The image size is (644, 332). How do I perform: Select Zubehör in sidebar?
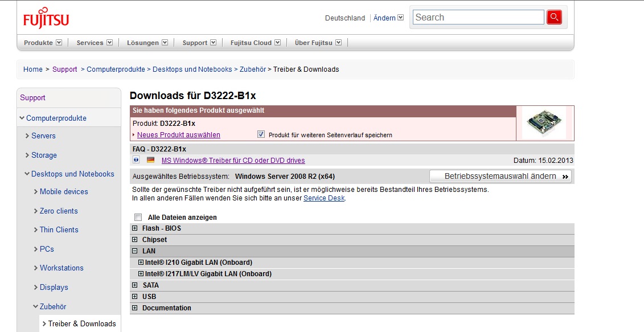click(x=53, y=306)
